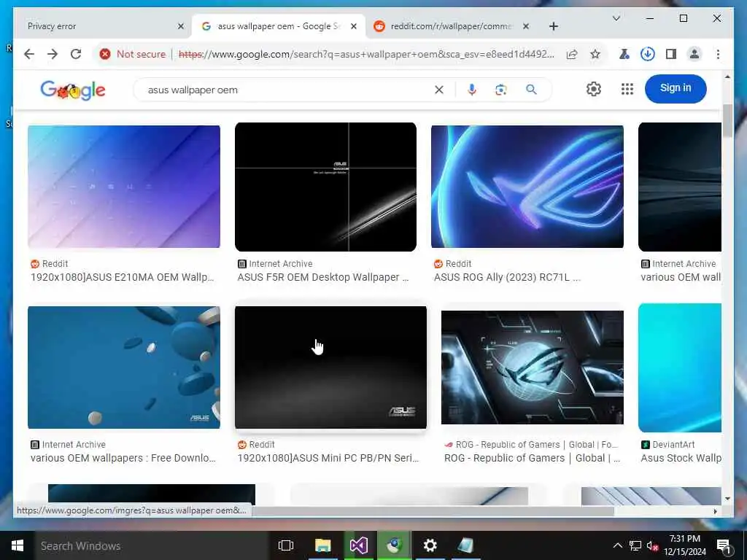Image resolution: width=747 pixels, height=560 pixels.
Task: Close the Google search tab
Action: (354, 27)
